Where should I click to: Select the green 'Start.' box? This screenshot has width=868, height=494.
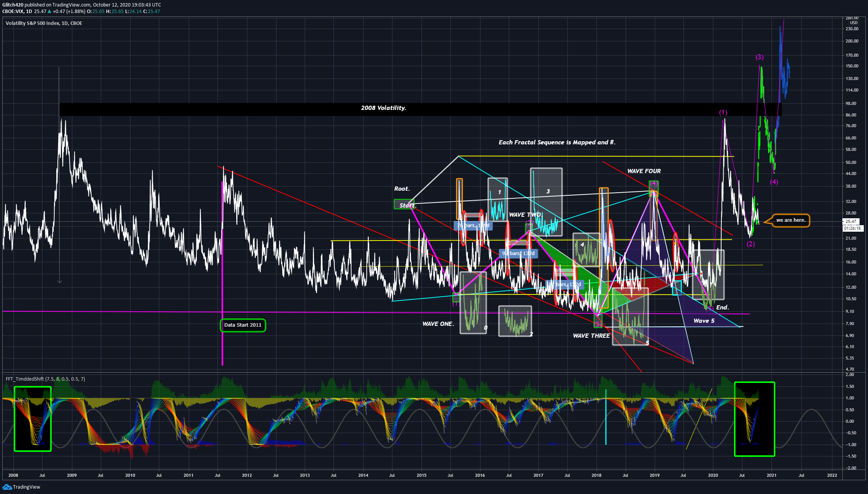click(404, 205)
